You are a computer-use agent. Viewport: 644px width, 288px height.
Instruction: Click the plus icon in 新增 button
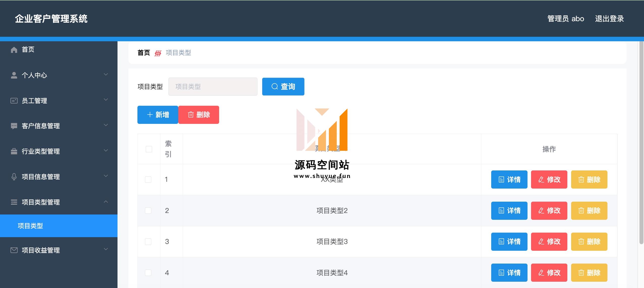tap(150, 115)
